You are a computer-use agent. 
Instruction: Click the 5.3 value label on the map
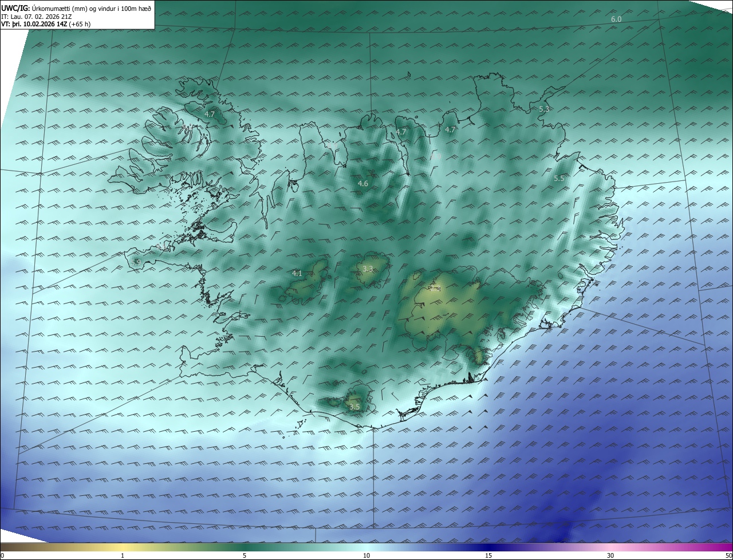[544, 109]
